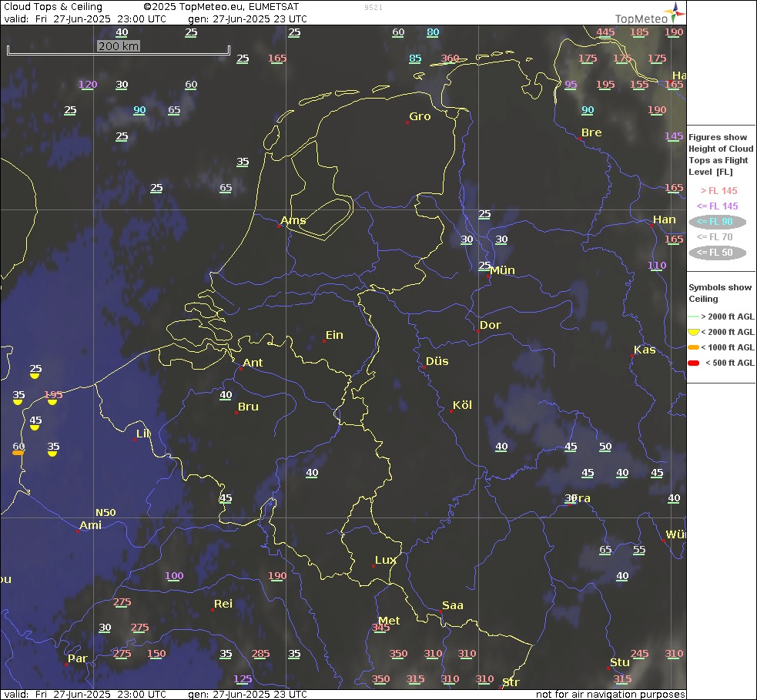Click the Amiens 'Ami' city label

pos(91,525)
